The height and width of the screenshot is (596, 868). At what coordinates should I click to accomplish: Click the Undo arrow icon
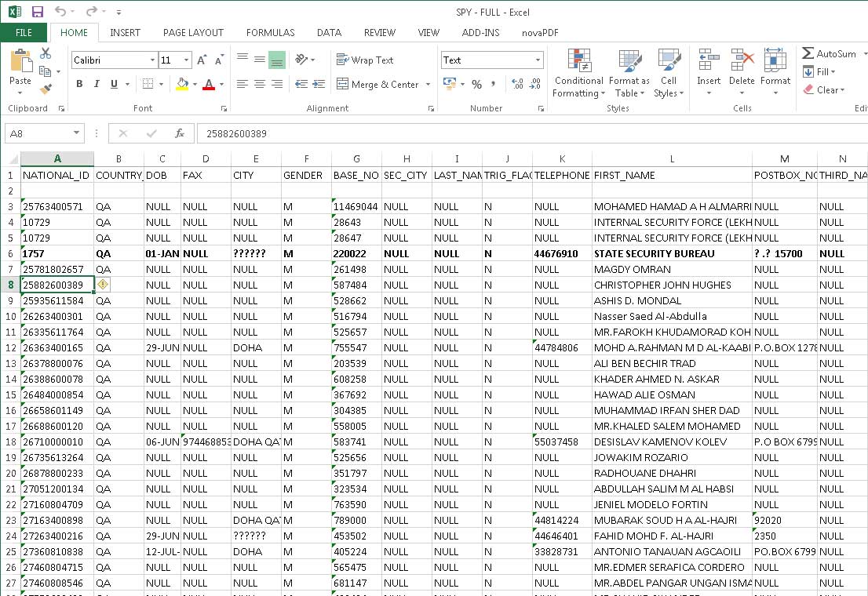[x=60, y=12]
